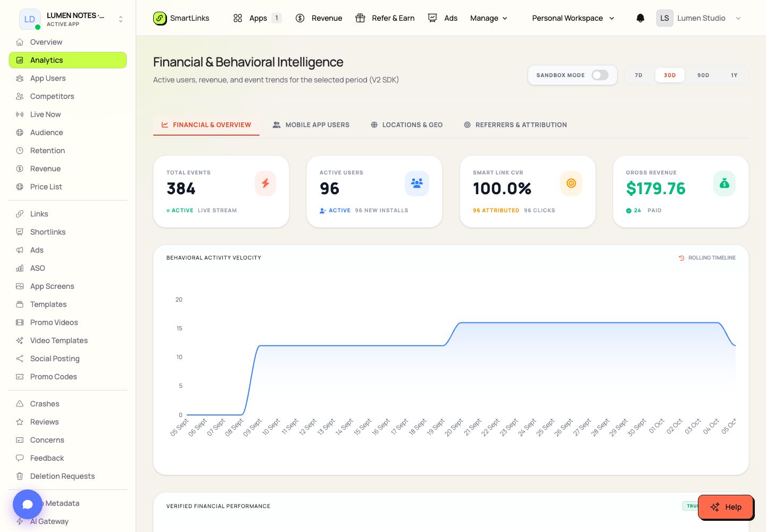
Task: Click the Rolling Timeline history icon
Action: tap(681, 258)
